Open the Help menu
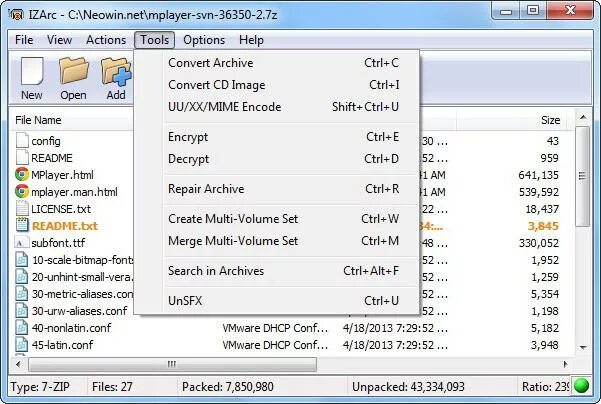Image resolution: width=601 pixels, height=404 pixels. pyautogui.click(x=251, y=40)
